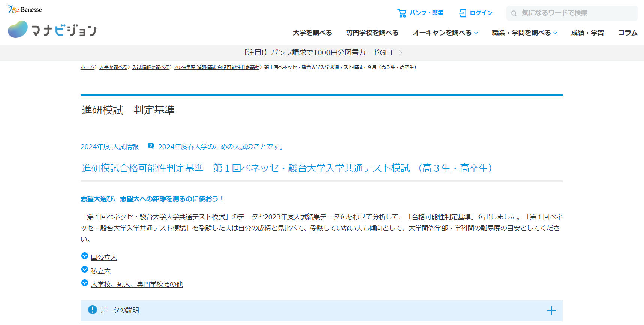Open the パンフ請求で1000円分図書カードGET banner
The image size is (644, 325).
point(322,53)
